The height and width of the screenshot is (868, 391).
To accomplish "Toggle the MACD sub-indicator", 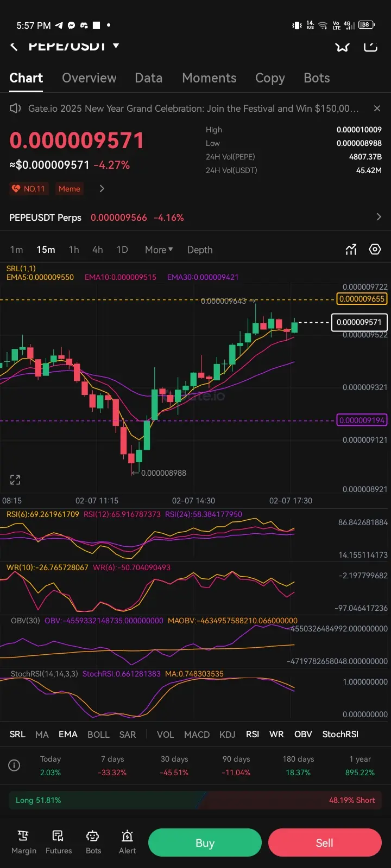I will (197, 735).
